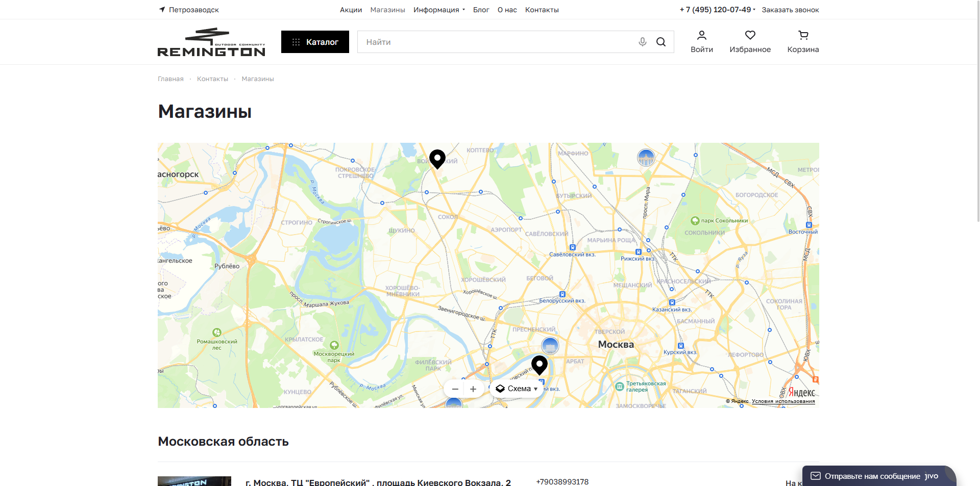The height and width of the screenshot is (486, 980).
Task: Open the Акции menu item
Action: tap(351, 10)
